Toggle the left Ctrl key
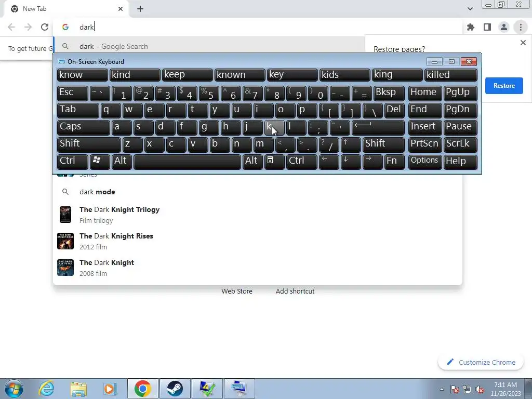 point(73,162)
